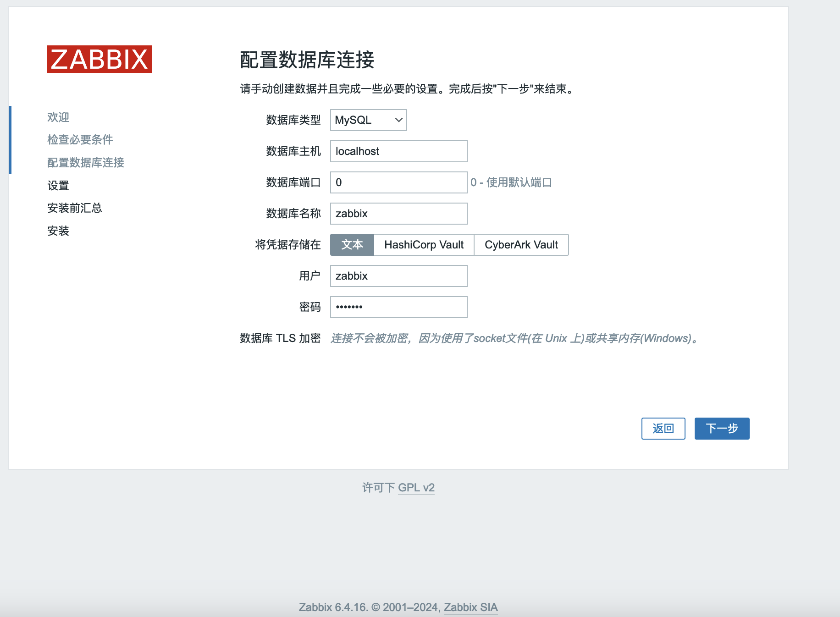The width and height of the screenshot is (840, 617).
Task: Click the 将凭据存储在 label
Action: coord(288,245)
